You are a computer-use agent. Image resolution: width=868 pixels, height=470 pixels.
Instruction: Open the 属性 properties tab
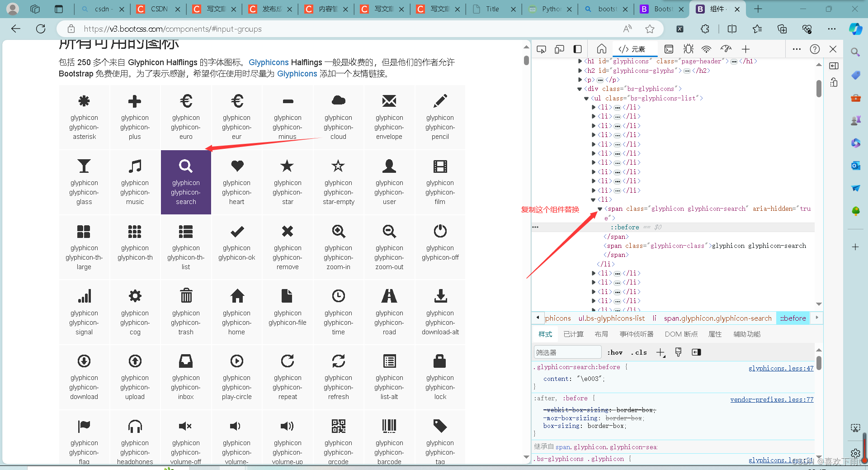tap(715, 334)
